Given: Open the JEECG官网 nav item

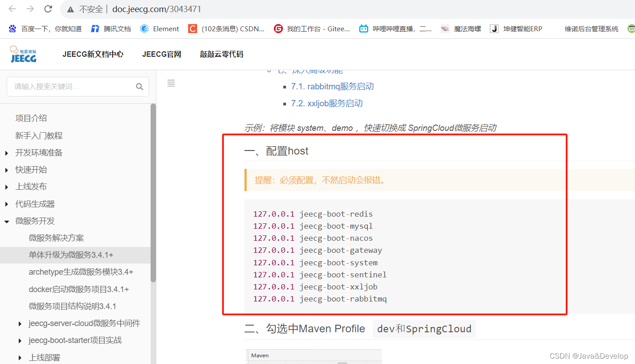Looking at the screenshot, I should pyautogui.click(x=162, y=54).
